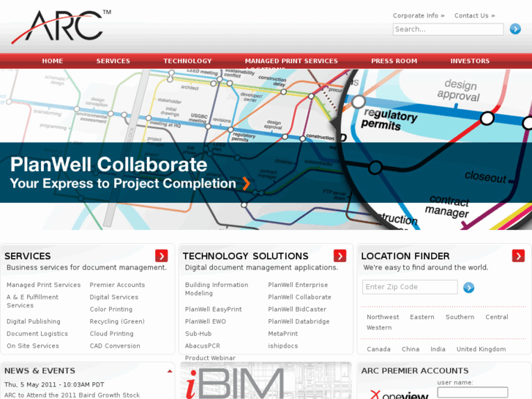Image resolution: width=532 pixels, height=399 pixels.
Task: Submit zip code with blue arrow icon
Action: tap(468, 288)
